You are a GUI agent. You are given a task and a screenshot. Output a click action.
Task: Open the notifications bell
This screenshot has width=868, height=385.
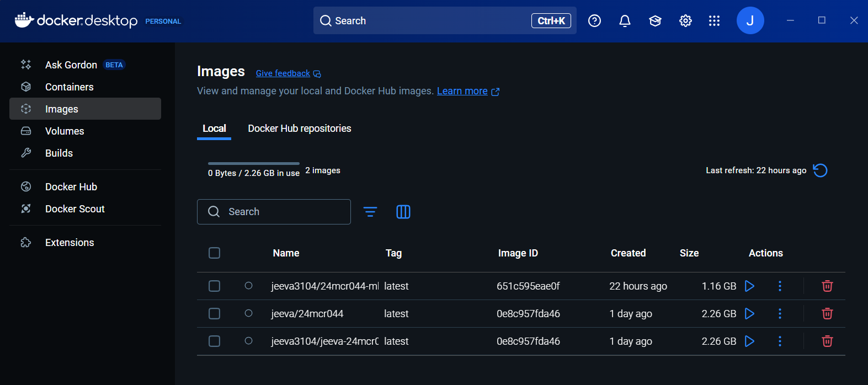(625, 21)
